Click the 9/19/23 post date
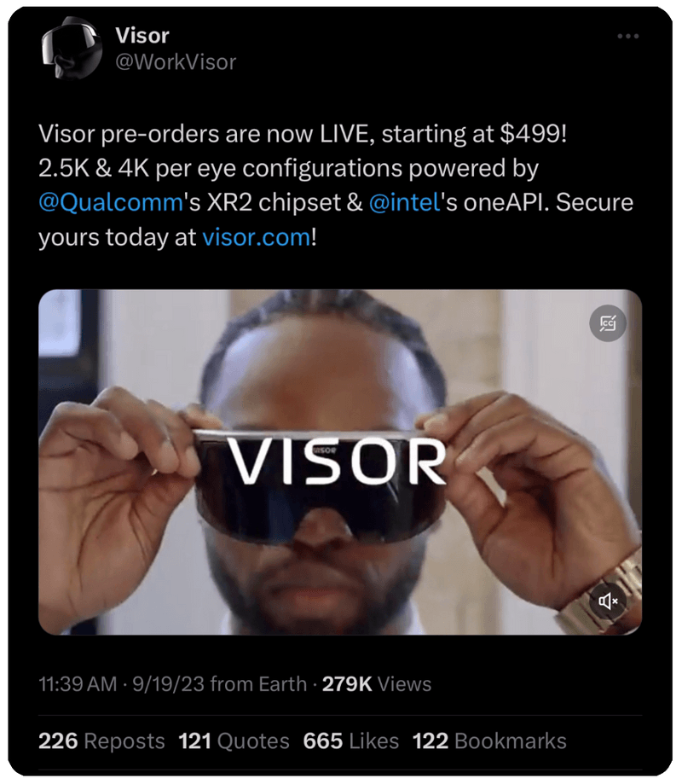Image resolution: width=682 pixels, height=784 pixels. [169, 684]
